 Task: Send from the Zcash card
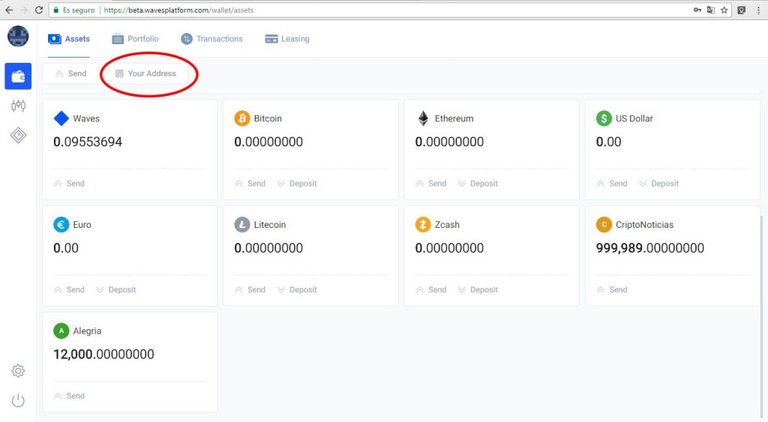click(431, 290)
